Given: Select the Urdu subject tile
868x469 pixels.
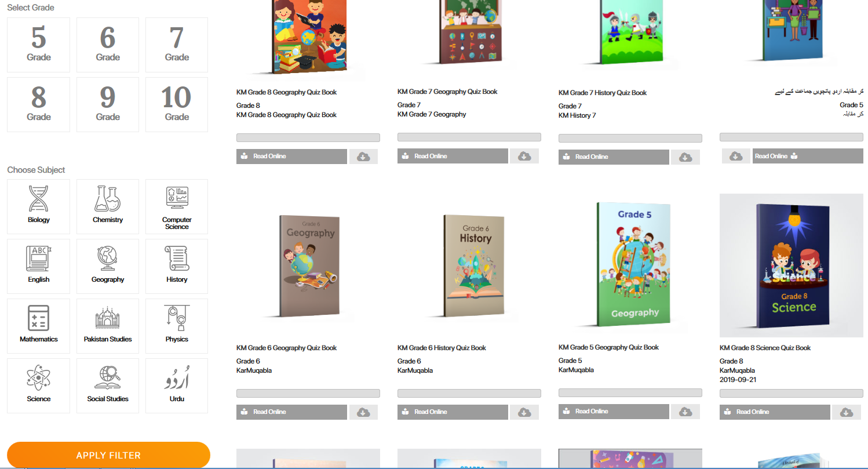Looking at the screenshot, I should pos(177,386).
